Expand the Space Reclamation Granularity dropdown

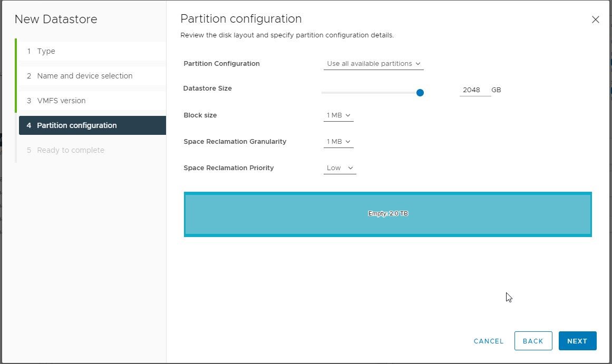(x=338, y=141)
